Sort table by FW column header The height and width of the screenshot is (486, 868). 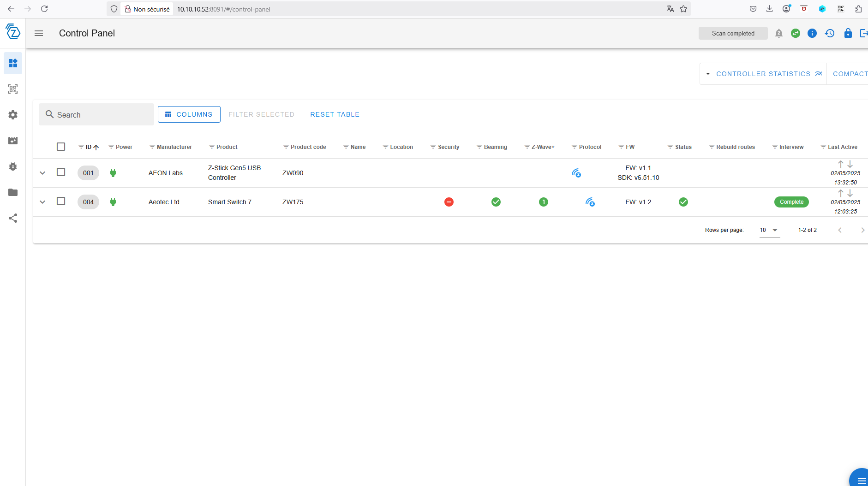coord(630,147)
